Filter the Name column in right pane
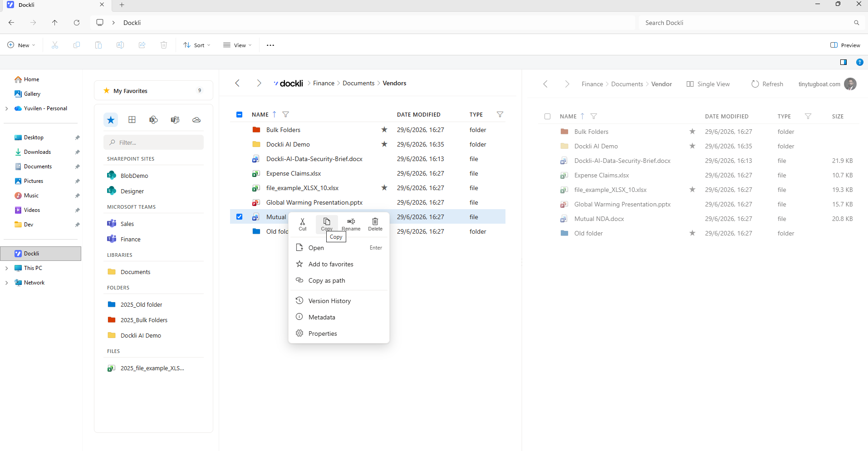The image size is (868, 451). tap(593, 116)
